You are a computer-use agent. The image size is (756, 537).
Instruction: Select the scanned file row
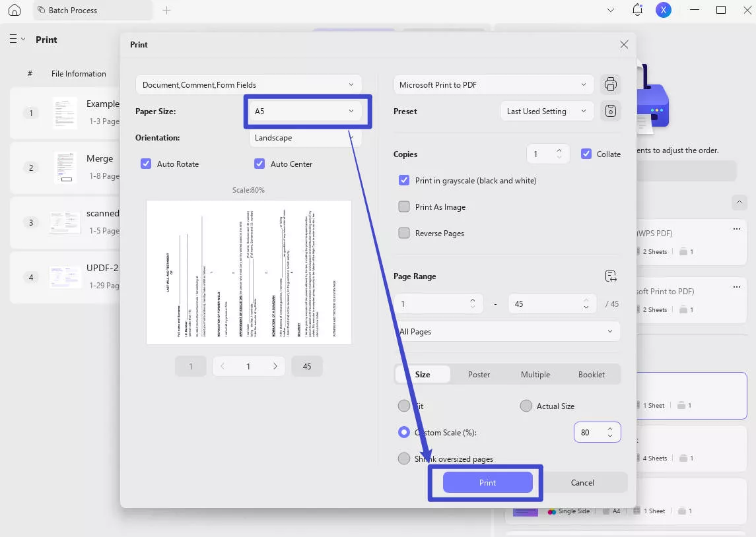[x=65, y=222]
